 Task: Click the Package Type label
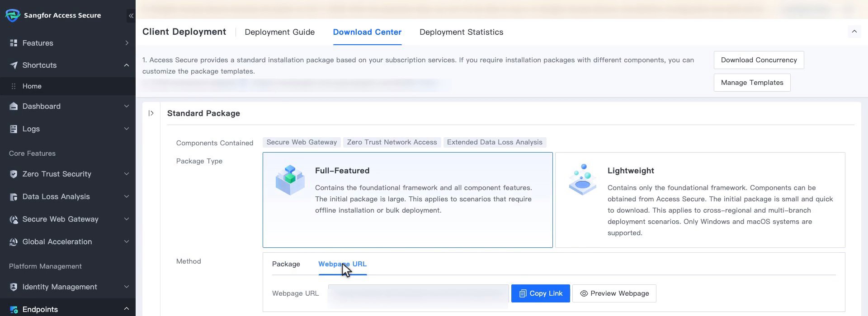pyautogui.click(x=199, y=161)
